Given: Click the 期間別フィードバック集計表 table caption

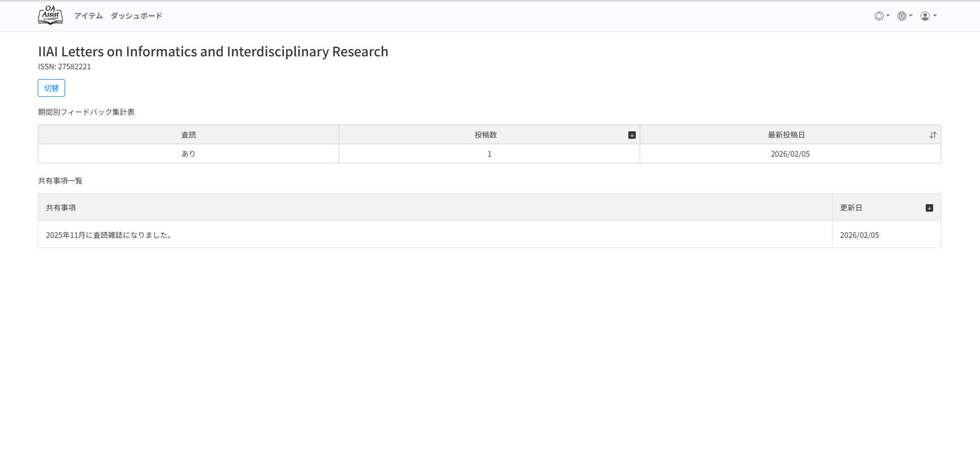Looking at the screenshot, I should (x=86, y=112).
